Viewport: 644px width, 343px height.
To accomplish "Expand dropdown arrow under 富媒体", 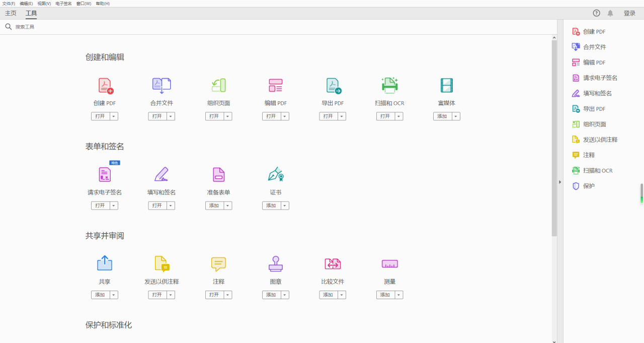I will point(456,116).
